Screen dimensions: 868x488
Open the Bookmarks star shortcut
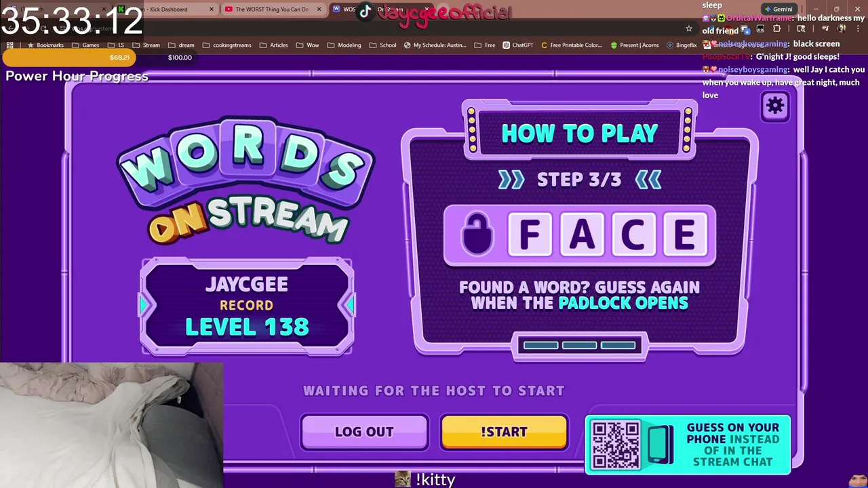(45, 45)
